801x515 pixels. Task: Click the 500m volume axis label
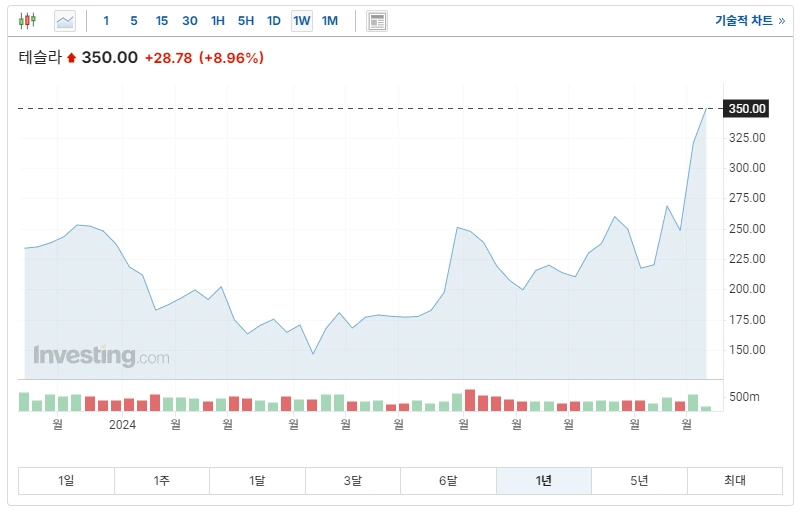click(744, 397)
